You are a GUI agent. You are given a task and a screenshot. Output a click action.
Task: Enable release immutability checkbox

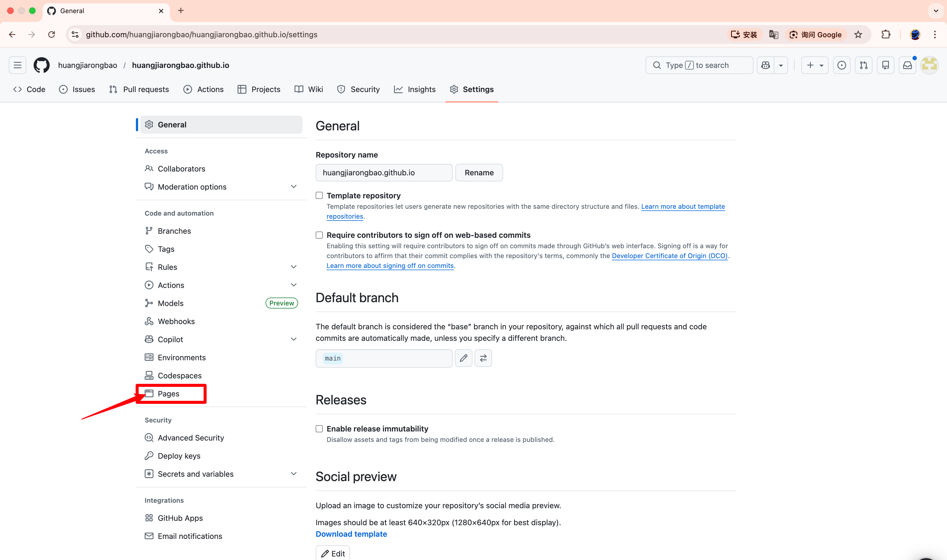(x=319, y=429)
